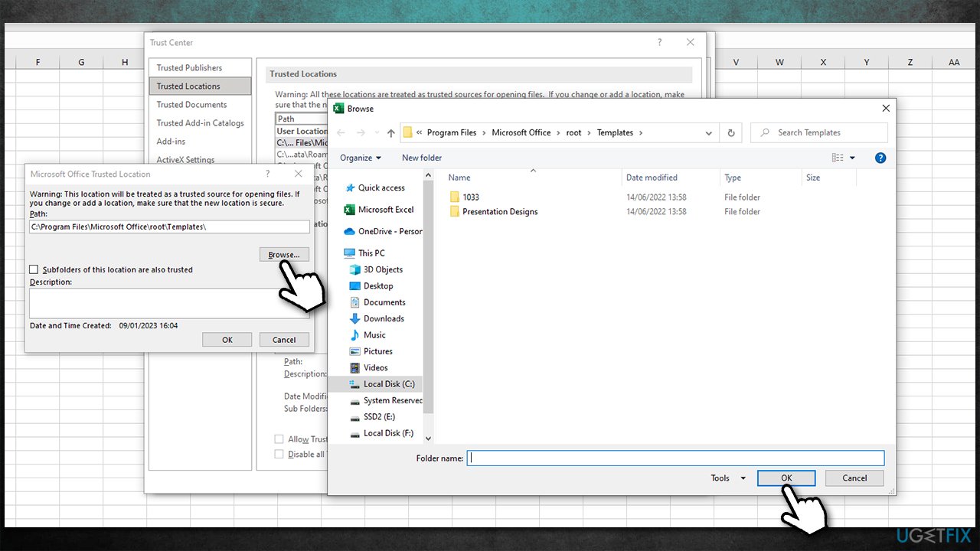Viewport: 980px width, 551px height.
Task: Open Help in the Browse dialog
Action: click(x=880, y=158)
